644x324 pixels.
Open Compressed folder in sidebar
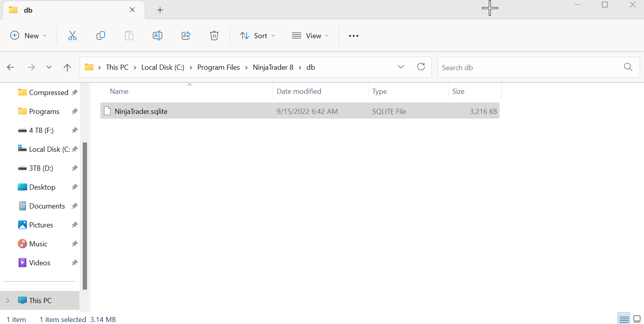(48, 93)
